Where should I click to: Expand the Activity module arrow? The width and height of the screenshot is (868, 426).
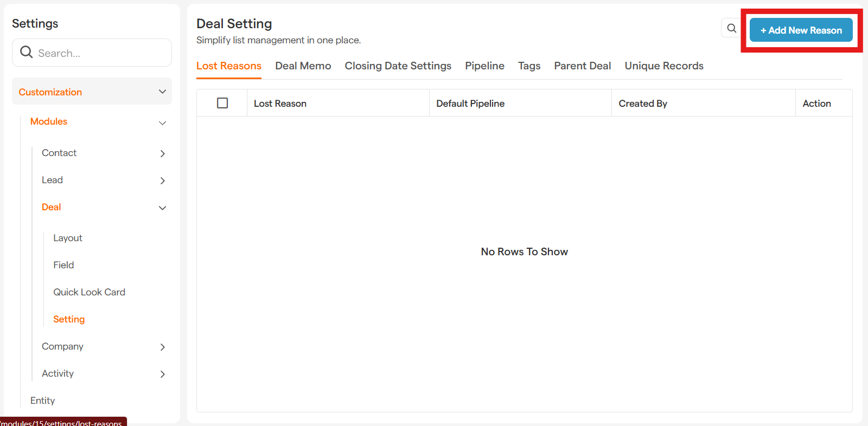pyautogui.click(x=162, y=374)
